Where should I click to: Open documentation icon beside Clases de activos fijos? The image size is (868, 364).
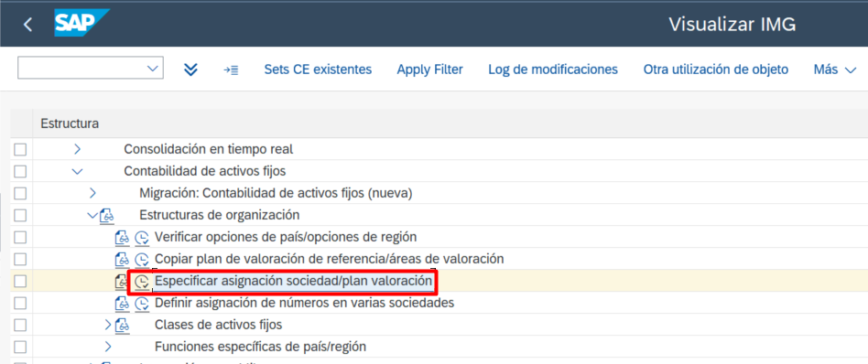pos(122,326)
